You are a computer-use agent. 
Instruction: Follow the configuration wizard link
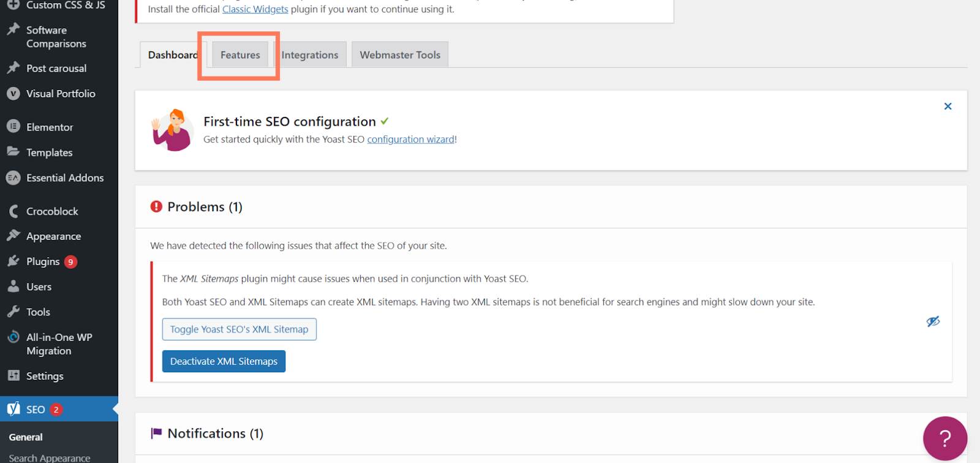pos(410,140)
